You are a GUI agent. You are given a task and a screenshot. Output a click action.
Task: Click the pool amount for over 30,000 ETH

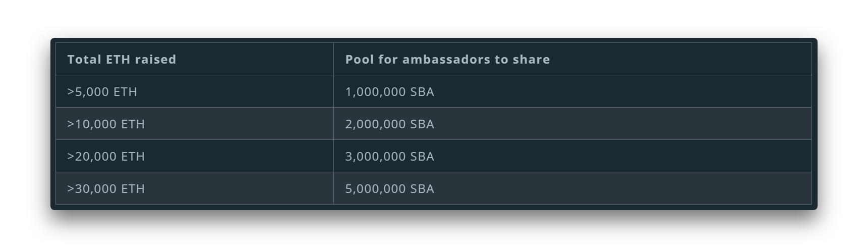[x=389, y=188]
